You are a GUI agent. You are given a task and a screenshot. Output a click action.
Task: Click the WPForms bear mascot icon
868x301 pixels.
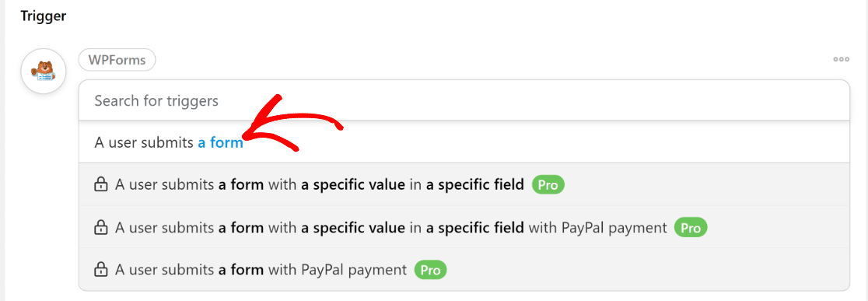(44, 71)
